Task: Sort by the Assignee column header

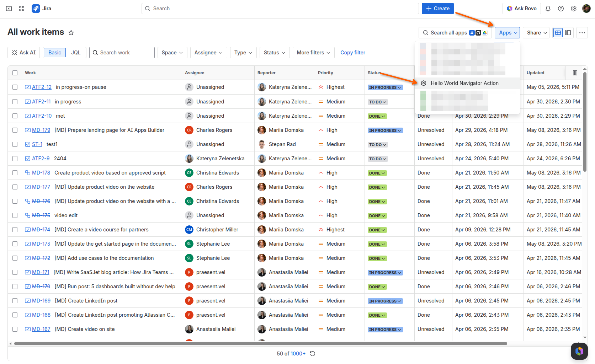Action: click(x=195, y=73)
